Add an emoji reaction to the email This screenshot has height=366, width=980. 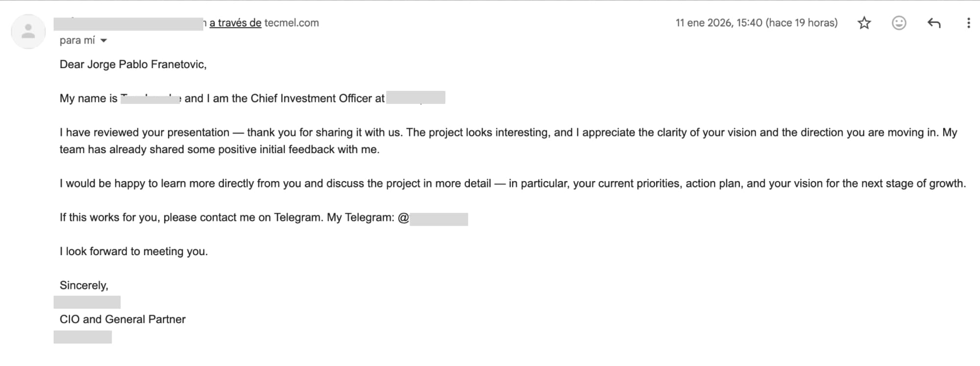coord(899,23)
